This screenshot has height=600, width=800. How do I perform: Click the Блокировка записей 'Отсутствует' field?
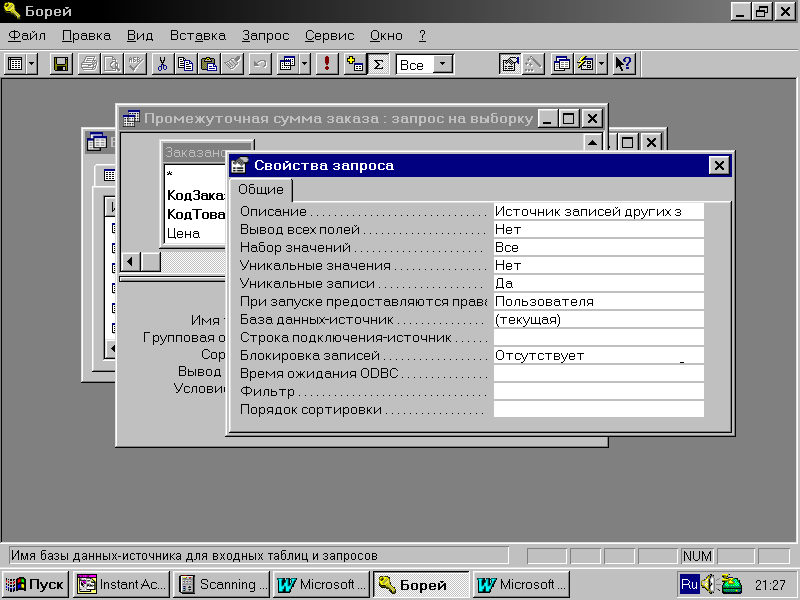point(598,356)
